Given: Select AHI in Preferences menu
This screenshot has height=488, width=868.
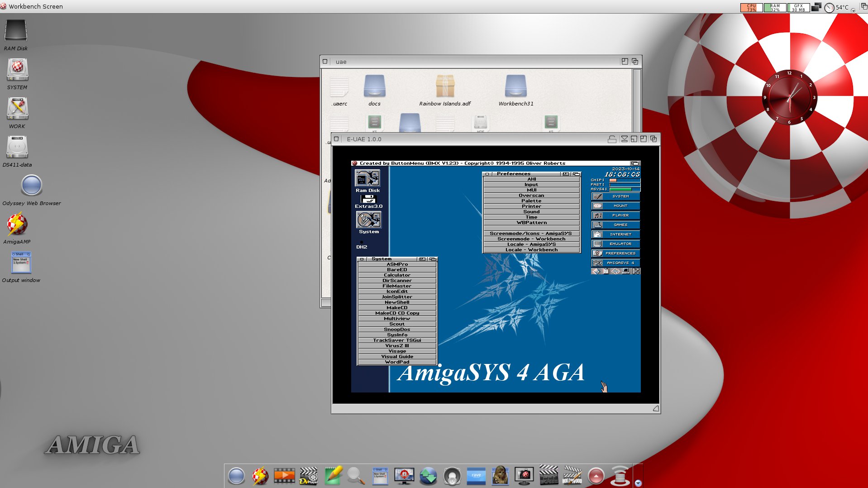Looking at the screenshot, I should [531, 179].
